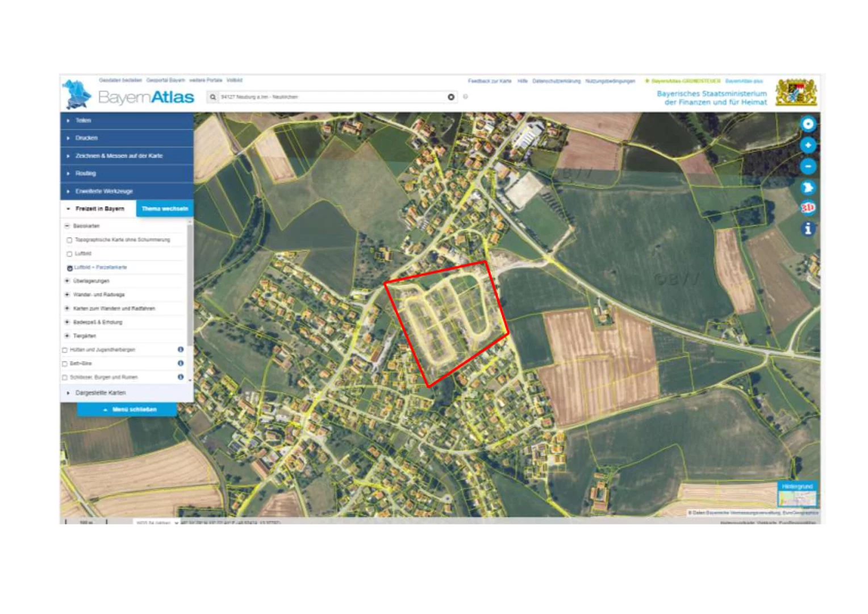868x614 pixels.
Task: Select the Luftbild base map option
Action: pos(69,254)
